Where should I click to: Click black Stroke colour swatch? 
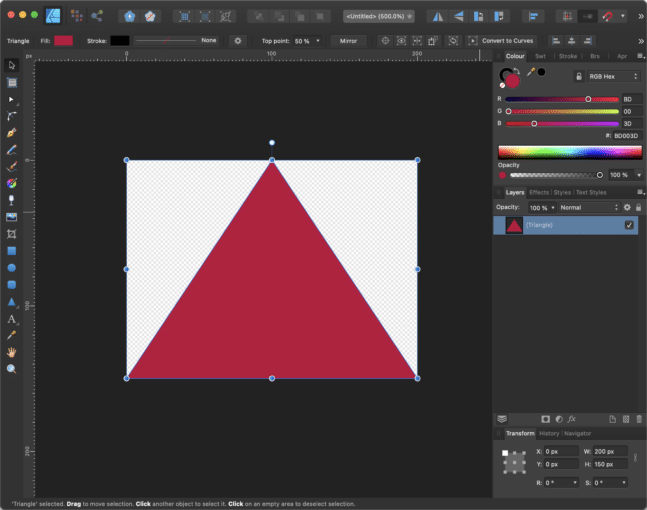pyautogui.click(x=120, y=40)
